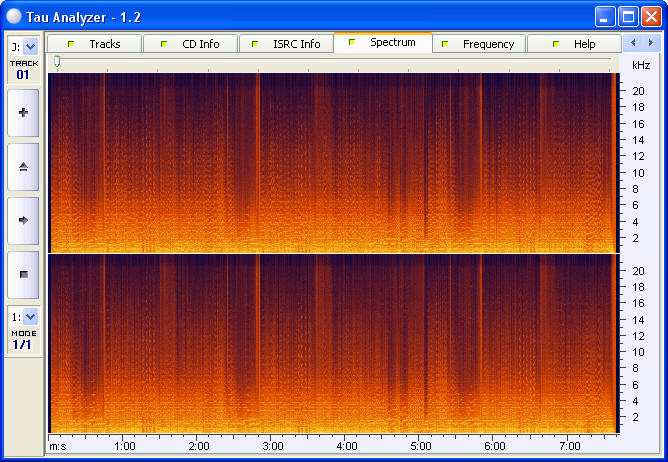This screenshot has height=462, width=668.
Task: Click inside the upper channel spectrogram
Action: pyautogui.click(x=330, y=162)
